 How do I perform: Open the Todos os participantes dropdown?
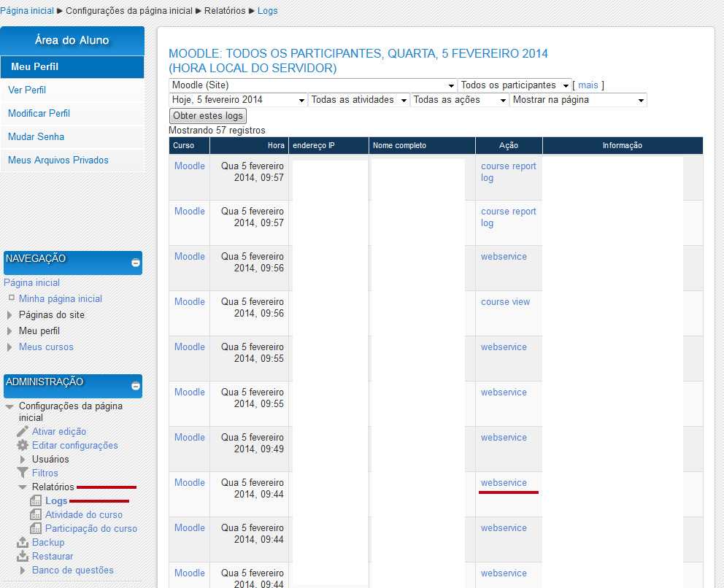tap(515, 85)
